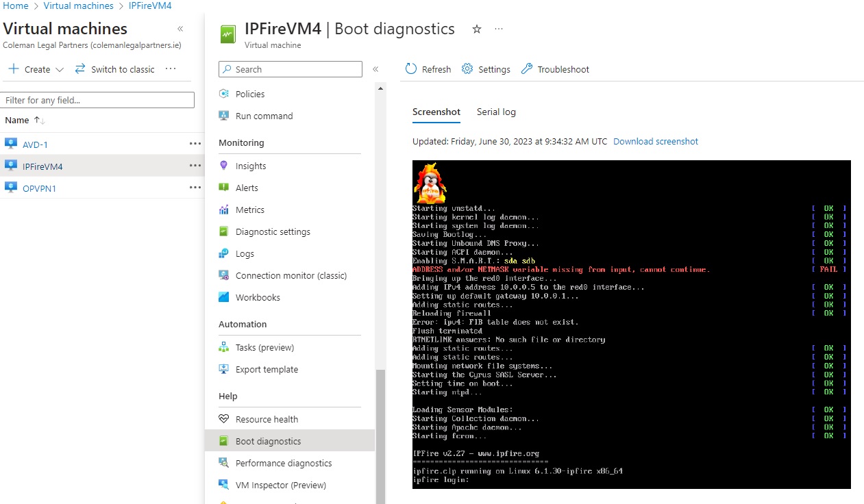The height and width of the screenshot is (504, 864).
Task: Click IPFireVM4 breadcrumb link
Action: pos(150,5)
